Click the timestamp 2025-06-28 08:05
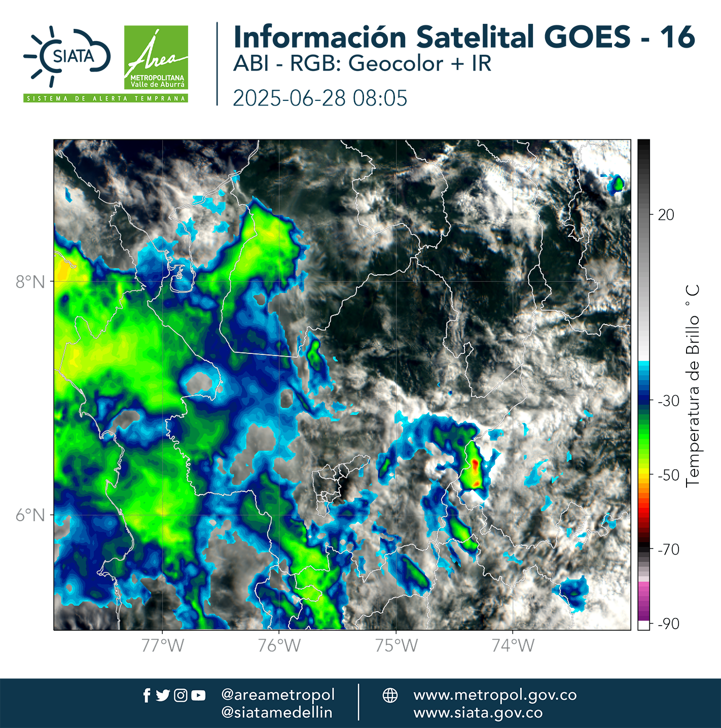Image resolution: width=721 pixels, height=728 pixels. (320, 98)
